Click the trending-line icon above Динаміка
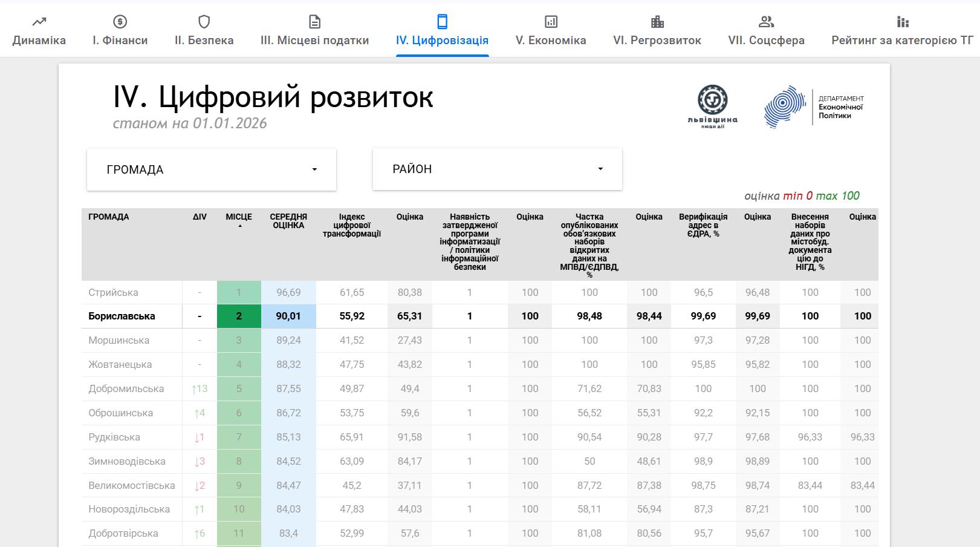 (39, 22)
